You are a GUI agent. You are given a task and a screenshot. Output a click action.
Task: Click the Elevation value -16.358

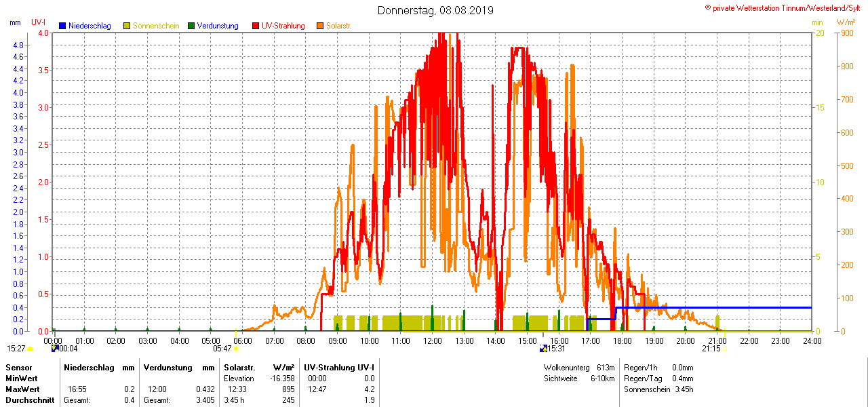click(x=281, y=379)
